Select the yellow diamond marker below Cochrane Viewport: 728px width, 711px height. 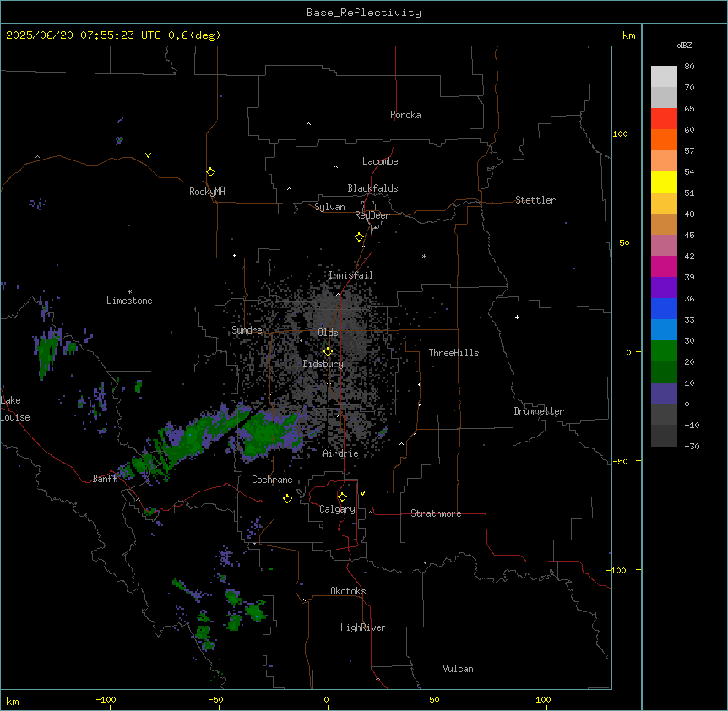click(287, 498)
